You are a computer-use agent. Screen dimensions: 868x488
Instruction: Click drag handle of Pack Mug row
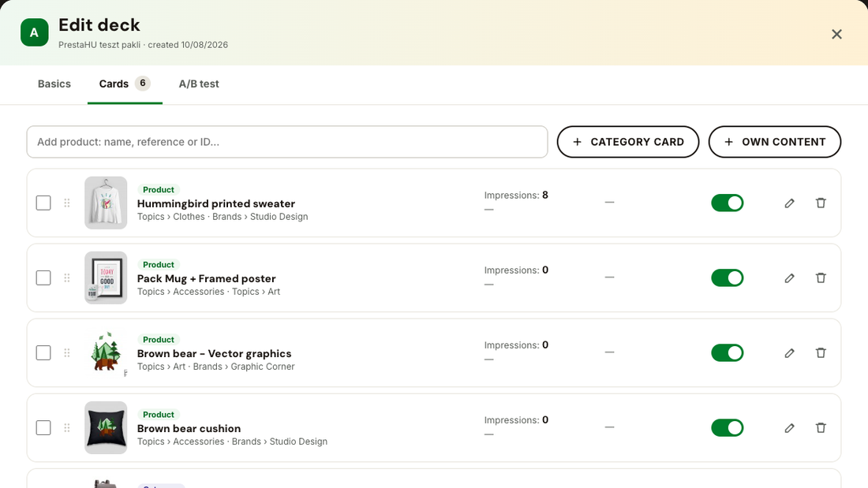67,278
